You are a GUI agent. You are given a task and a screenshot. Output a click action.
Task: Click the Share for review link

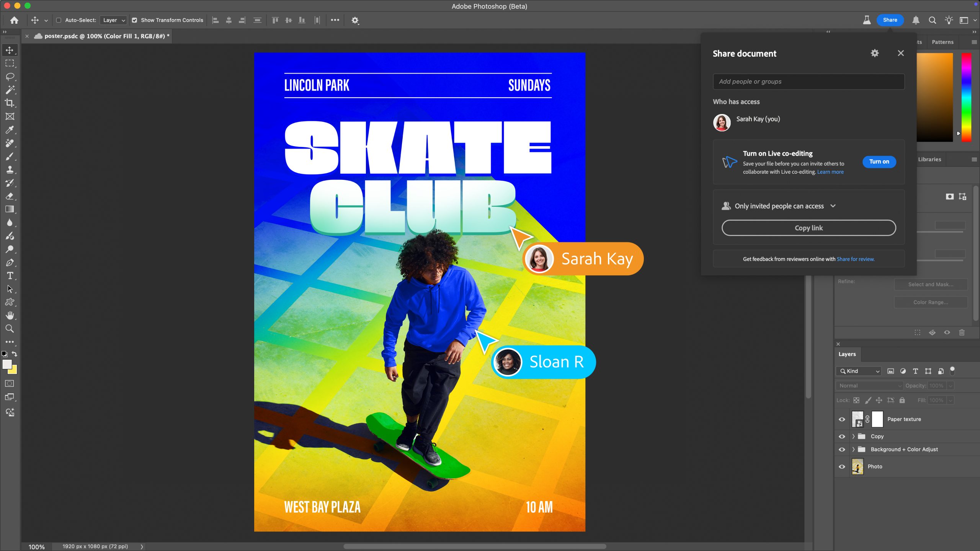tap(855, 259)
